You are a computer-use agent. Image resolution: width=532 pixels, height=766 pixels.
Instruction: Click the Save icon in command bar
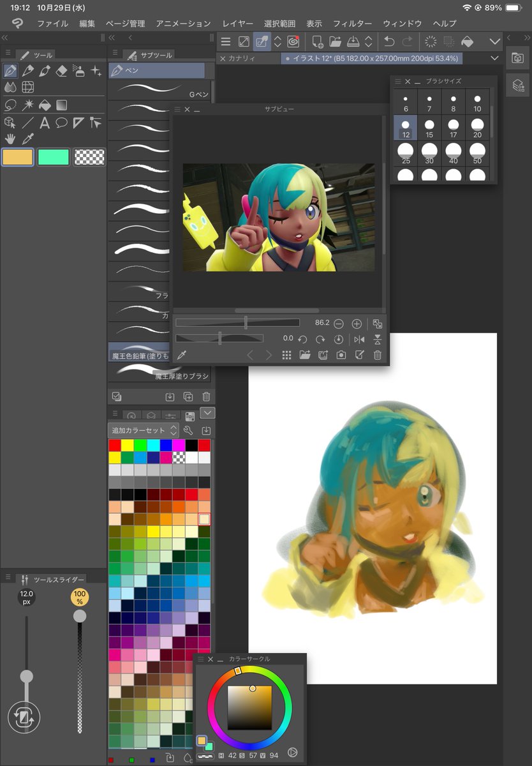(353, 41)
